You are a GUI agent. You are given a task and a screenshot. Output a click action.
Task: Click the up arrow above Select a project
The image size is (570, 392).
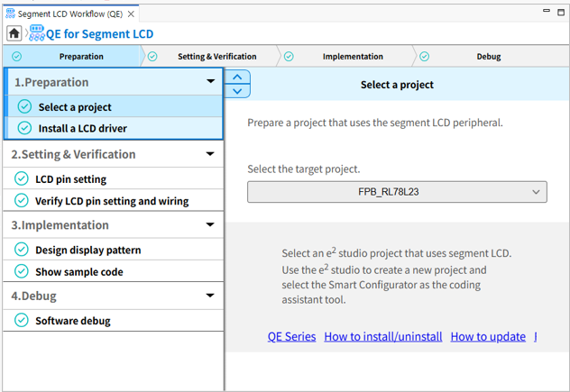[236, 77]
